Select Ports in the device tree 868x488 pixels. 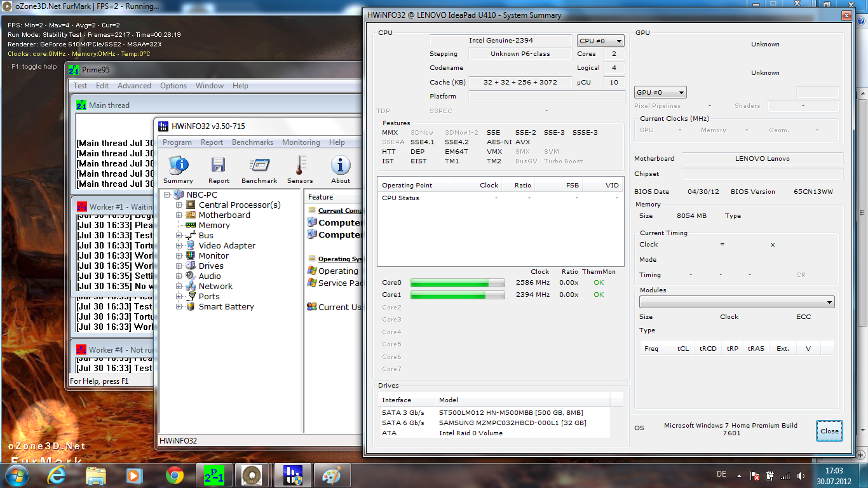(x=209, y=296)
